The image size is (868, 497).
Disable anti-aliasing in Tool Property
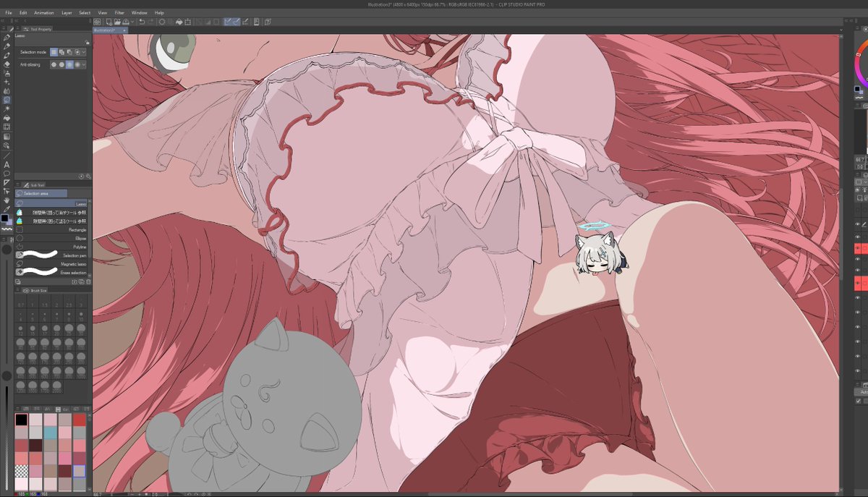pos(54,64)
